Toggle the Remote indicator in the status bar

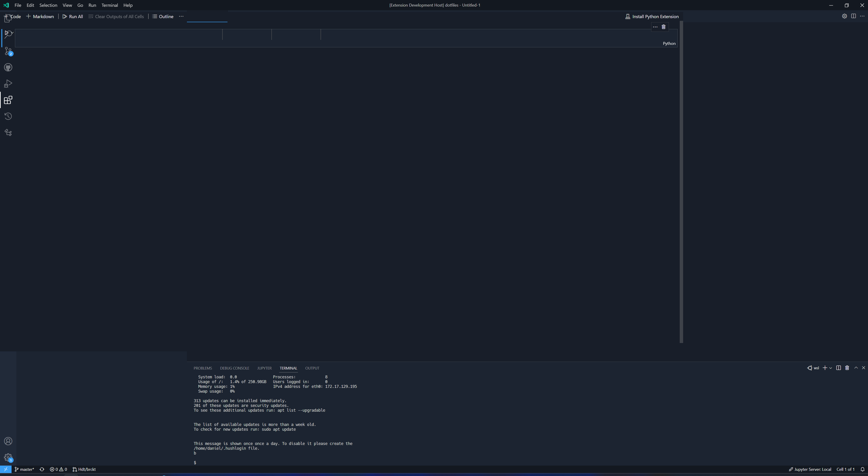(x=5, y=469)
